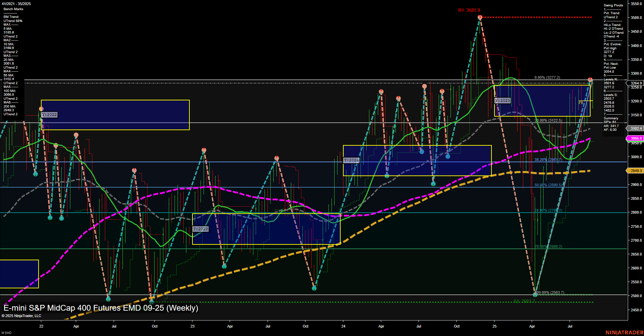Viewport: 644px width, 336px height.
Task: Click the 2025 NinjaTrader LLC copyright text
Action: (22, 315)
